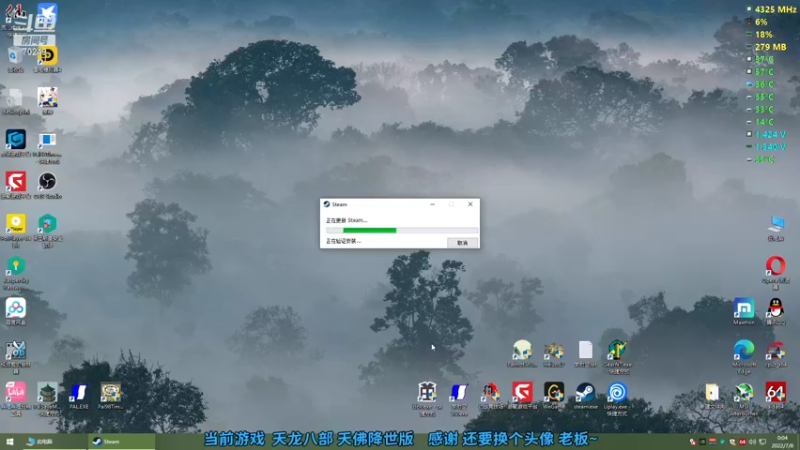This screenshot has width=800, height=450.
Task: Open the temple game icon beside PAL.EXE
Action: (x=47, y=397)
